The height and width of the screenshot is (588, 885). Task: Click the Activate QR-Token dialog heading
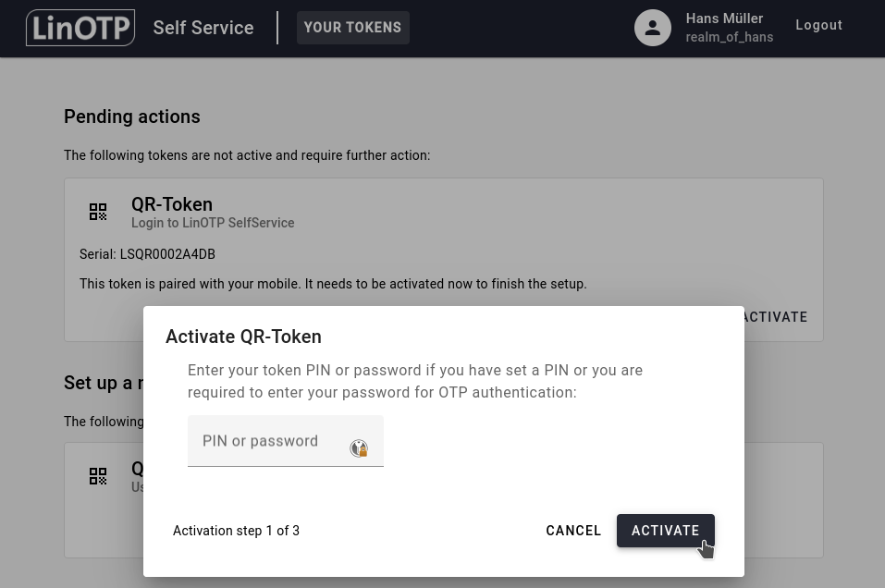pos(243,337)
